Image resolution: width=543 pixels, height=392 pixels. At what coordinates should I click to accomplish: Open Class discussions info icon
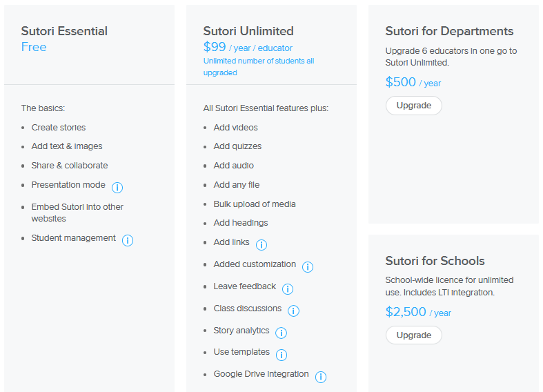click(x=293, y=311)
